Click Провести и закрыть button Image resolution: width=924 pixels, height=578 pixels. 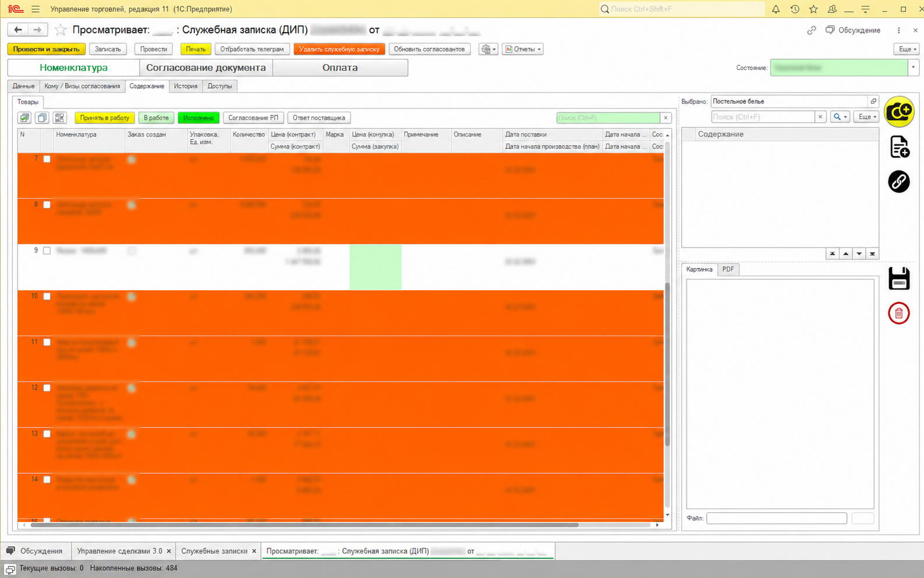tap(47, 49)
